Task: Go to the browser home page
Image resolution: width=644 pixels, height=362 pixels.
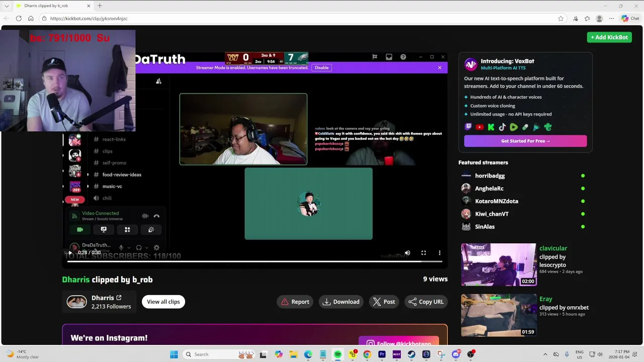Action: pyautogui.click(x=31, y=19)
